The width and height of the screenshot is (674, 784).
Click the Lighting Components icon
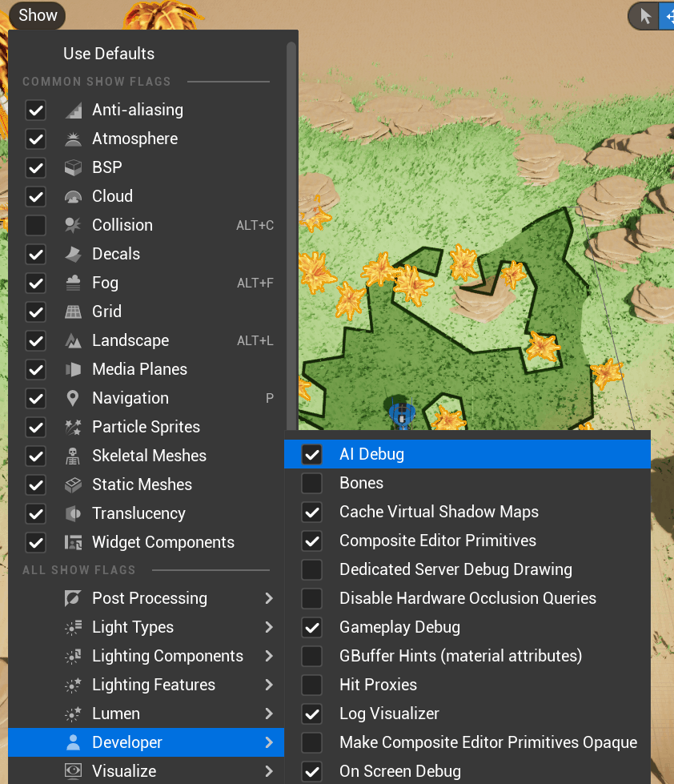[74, 656]
